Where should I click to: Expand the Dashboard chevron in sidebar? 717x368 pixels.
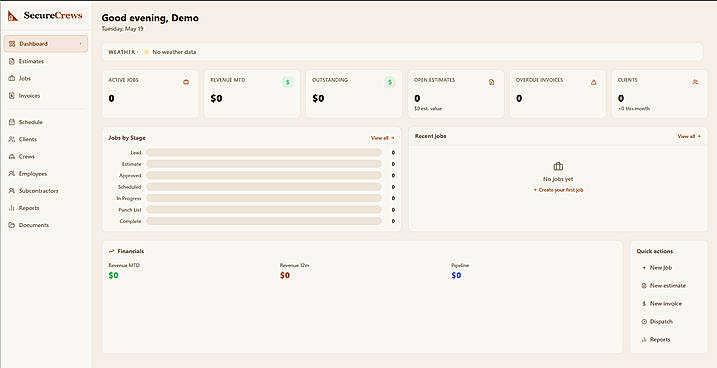[x=80, y=44]
